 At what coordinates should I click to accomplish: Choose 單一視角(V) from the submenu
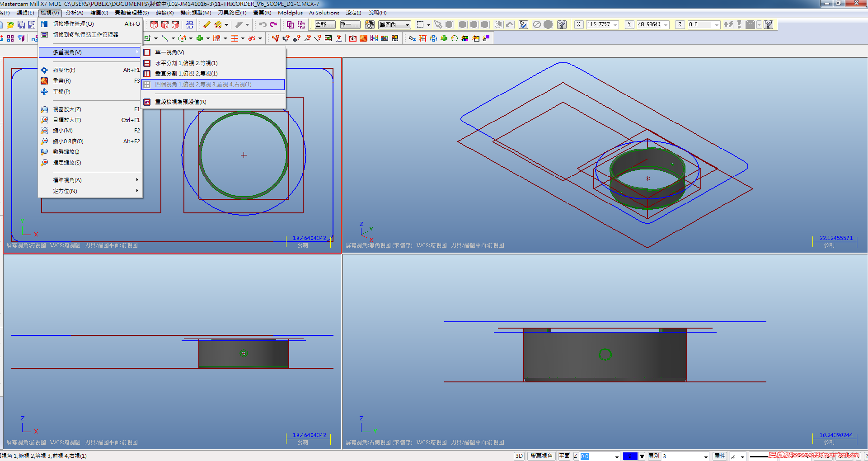[x=213, y=52]
